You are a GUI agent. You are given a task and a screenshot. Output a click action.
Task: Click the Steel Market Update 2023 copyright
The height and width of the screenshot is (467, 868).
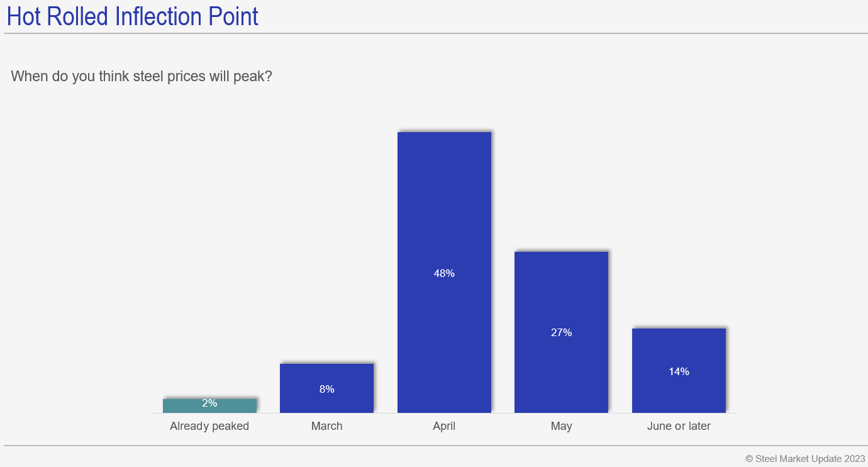[x=804, y=458]
